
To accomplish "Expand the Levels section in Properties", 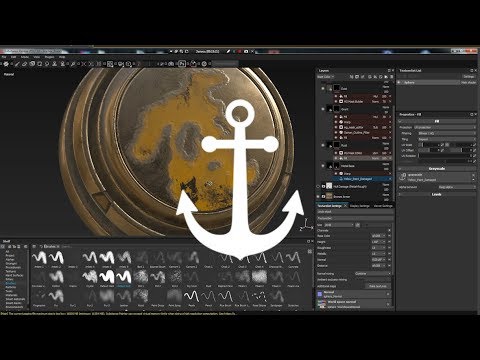I will coord(437,194).
